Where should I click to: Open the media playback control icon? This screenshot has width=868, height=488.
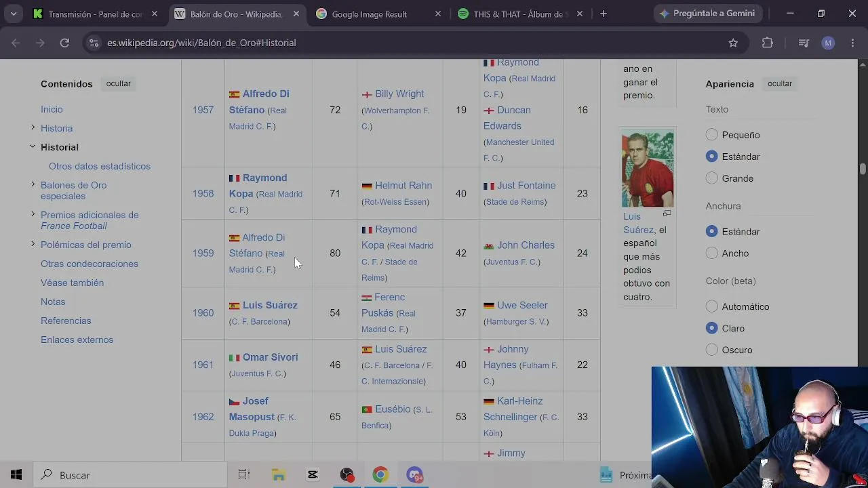coord(804,43)
